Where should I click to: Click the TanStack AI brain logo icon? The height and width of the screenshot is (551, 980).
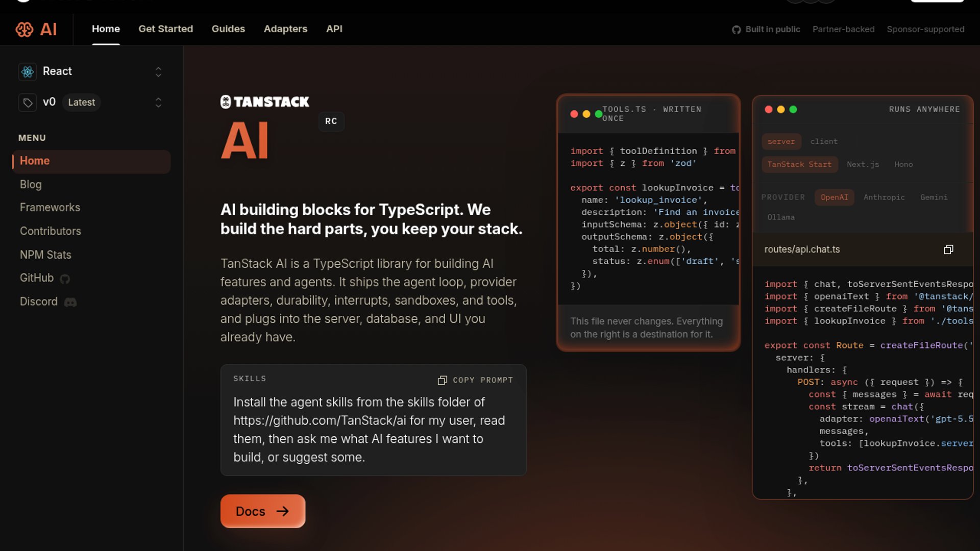(24, 29)
